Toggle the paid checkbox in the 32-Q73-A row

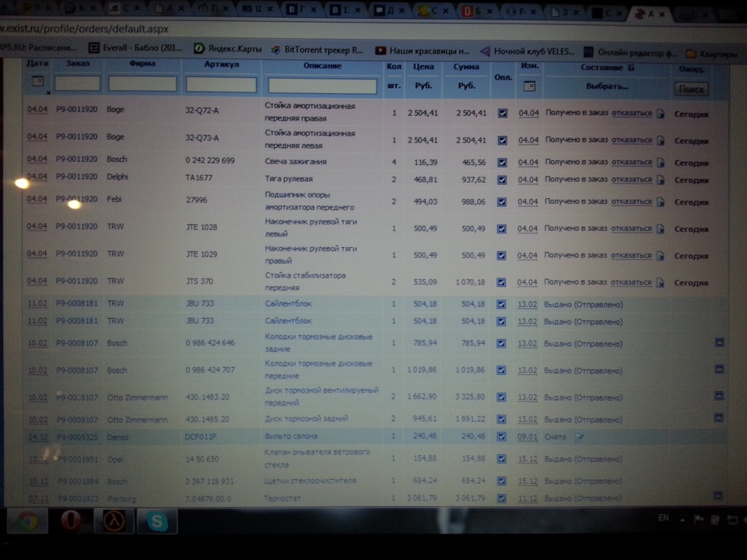tap(503, 141)
